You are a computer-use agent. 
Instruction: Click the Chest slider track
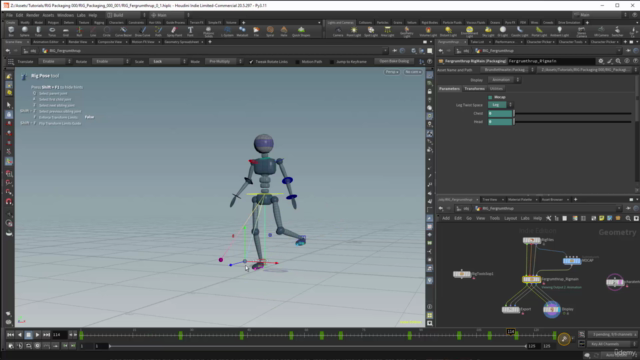pos(573,113)
